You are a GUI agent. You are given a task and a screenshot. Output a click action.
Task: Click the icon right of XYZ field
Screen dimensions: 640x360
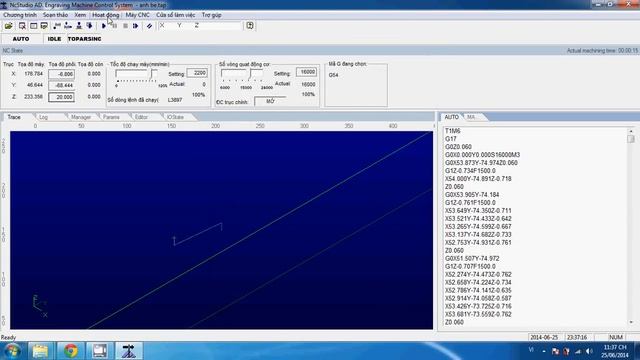[250, 26]
